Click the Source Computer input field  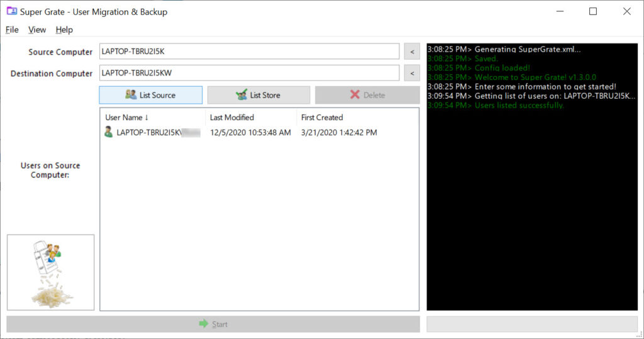[249, 52]
